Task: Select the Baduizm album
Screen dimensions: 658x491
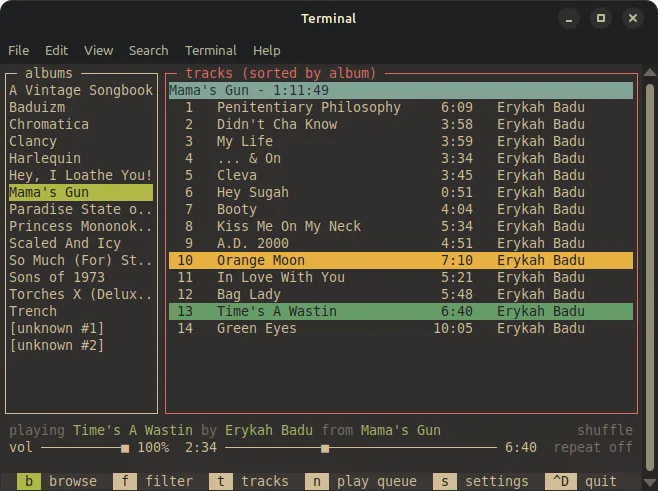Action: (81, 107)
